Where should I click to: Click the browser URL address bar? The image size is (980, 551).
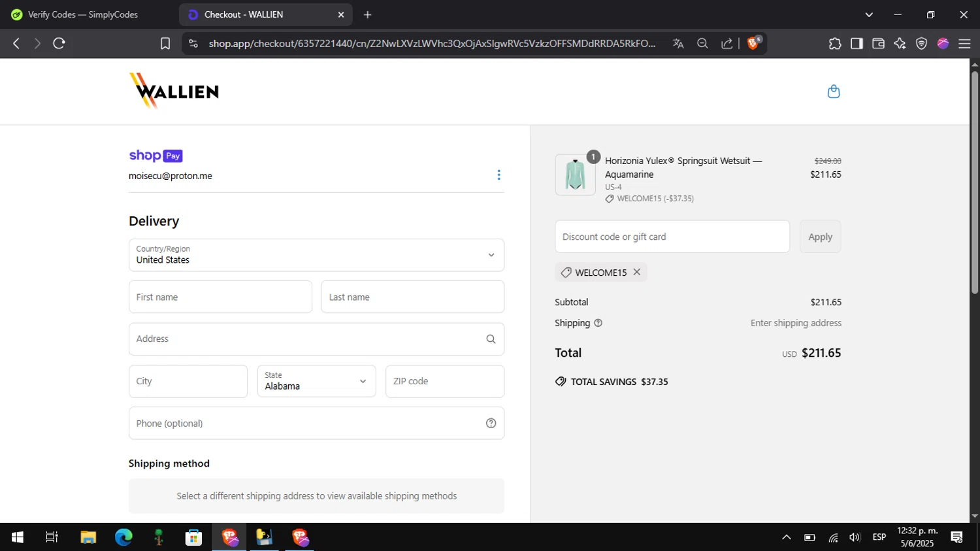coord(431,43)
